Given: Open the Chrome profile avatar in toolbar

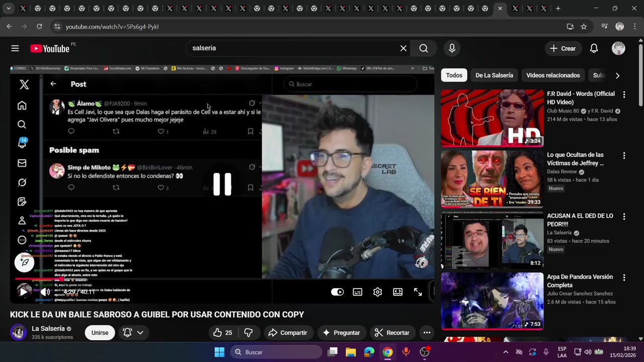Looking at the screenshot, I should (620, 27).
